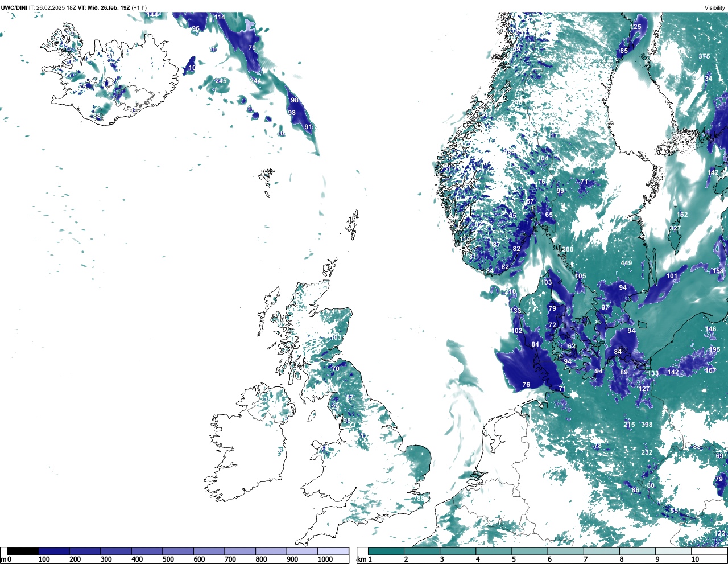Click the pale swatch between km 9 and 10
Viewport: 728px width, 564px height.
tap(674, 551)
